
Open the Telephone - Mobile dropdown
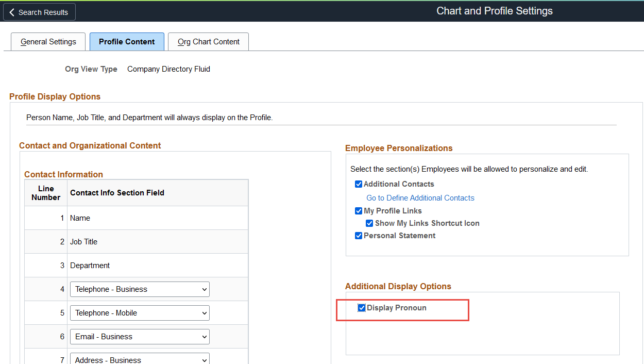pos(140,313)
